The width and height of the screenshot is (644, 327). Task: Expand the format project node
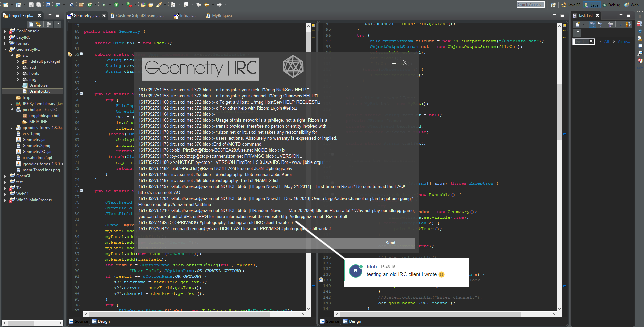click(5, 43)
